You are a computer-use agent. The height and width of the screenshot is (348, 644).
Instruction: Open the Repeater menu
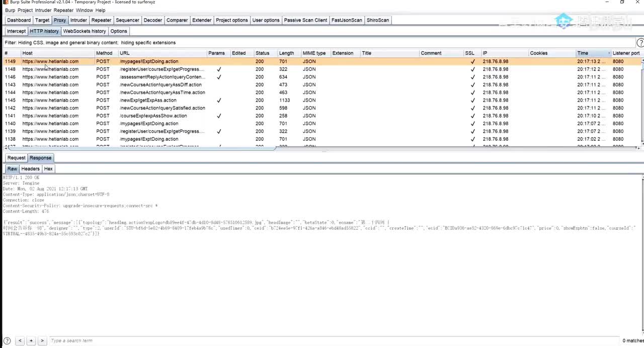[63, 10]
